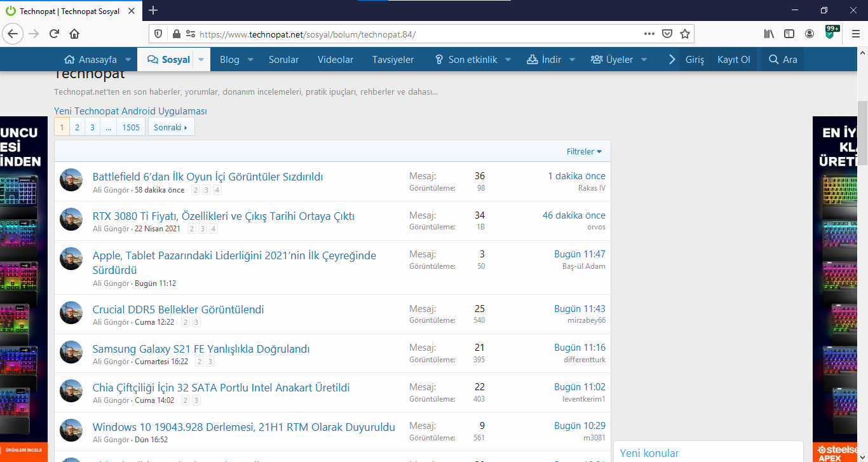868x462 pixels.
Task: Open the Firefox hamburger menu
Action: pyautogui.click(x=855, y=34)
